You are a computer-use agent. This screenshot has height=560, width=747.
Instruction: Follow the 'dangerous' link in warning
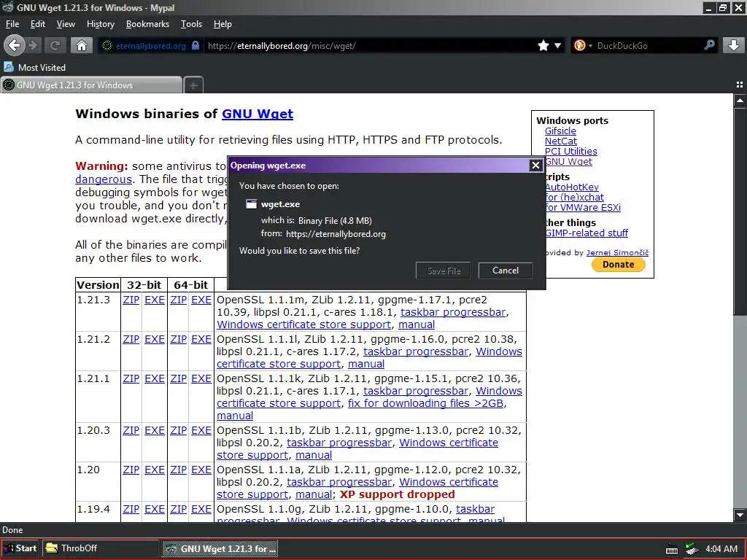pos(104,179)
